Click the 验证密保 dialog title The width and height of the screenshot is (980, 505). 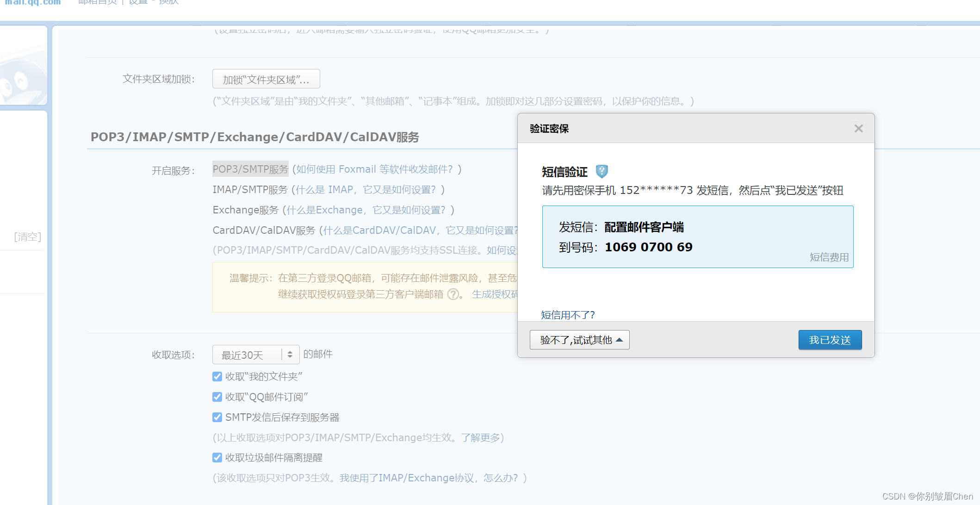(x=549, y=129)
